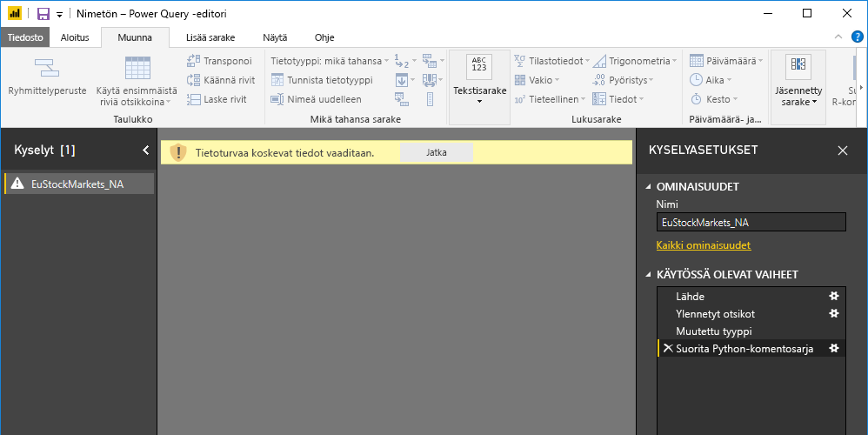Click the yellow warning shield icon
Viewport: 868px width, 435px height.
(x=178, y=152)
